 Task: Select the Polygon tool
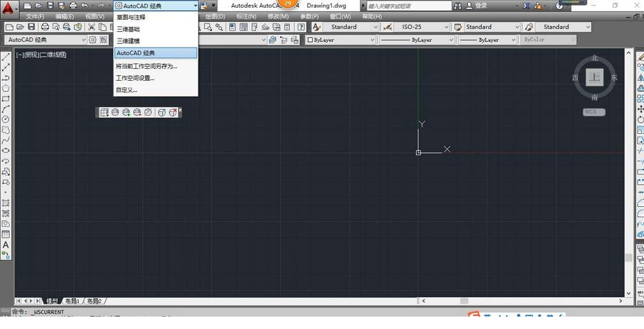tap(6, 88)
